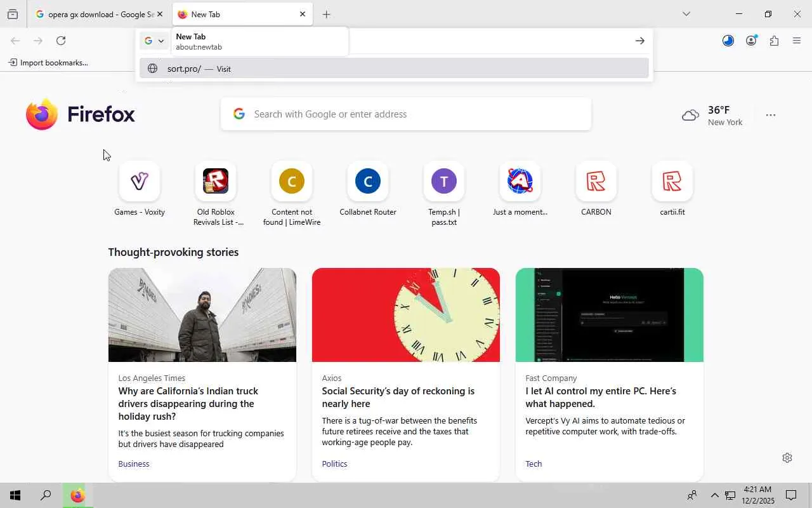
Task: Click the Google G icon in search box
Action: point(239,114)
